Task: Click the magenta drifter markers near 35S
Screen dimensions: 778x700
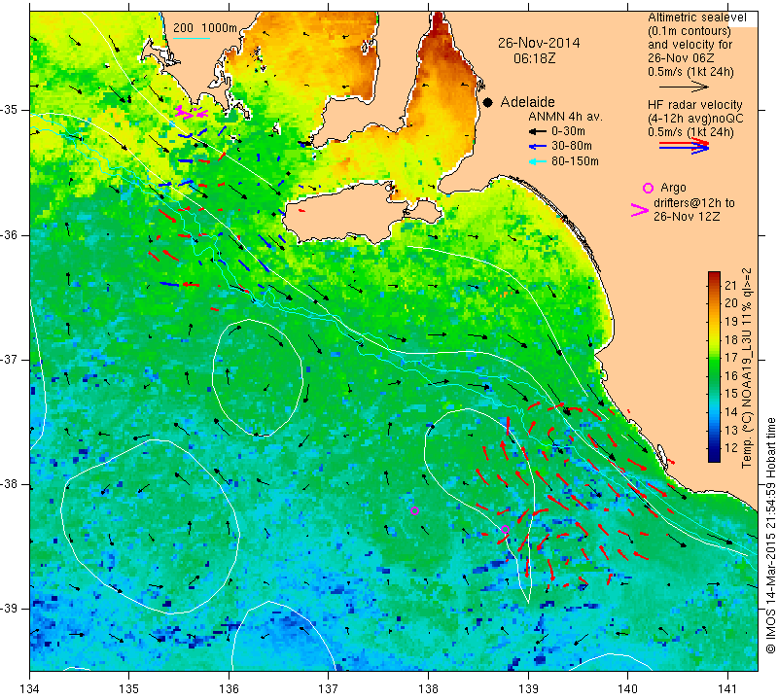Action: (191, 113)
